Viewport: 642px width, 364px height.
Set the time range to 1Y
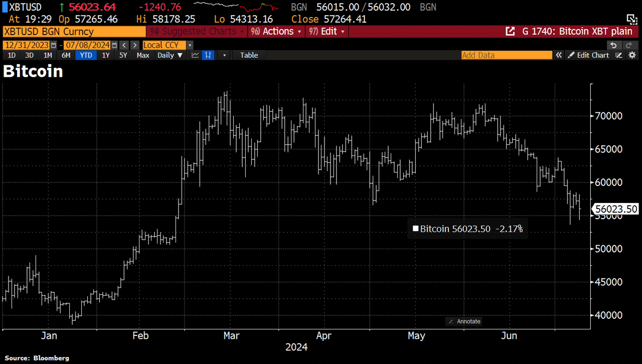105,55
